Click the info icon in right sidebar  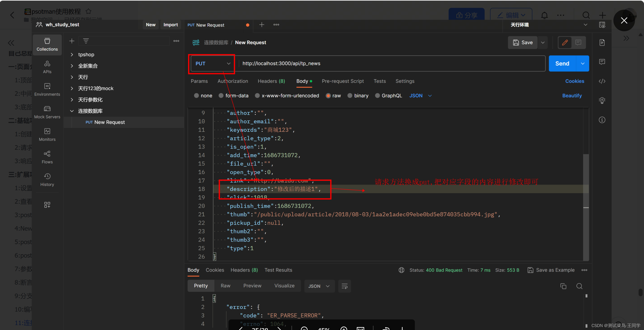point(602,120)
